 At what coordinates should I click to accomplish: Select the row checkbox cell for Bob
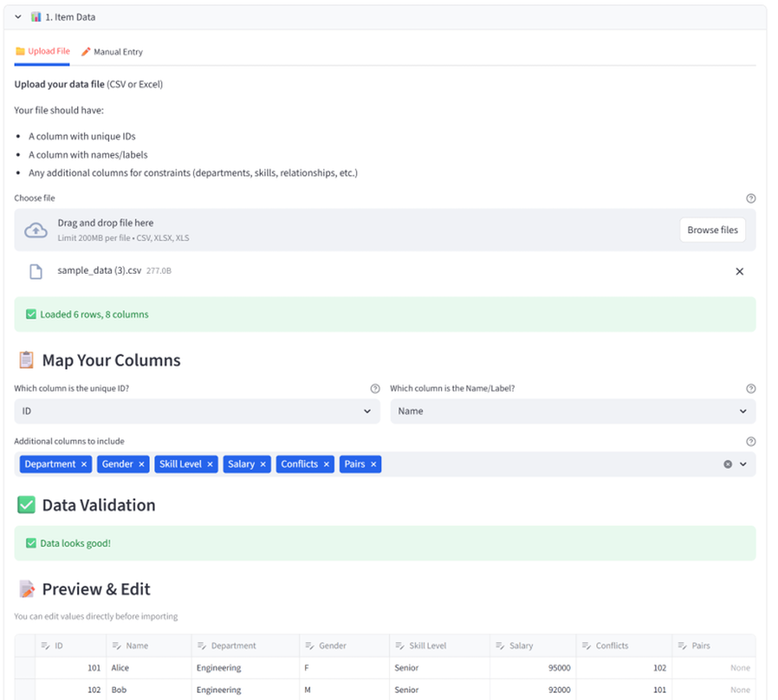coord(25,690)
